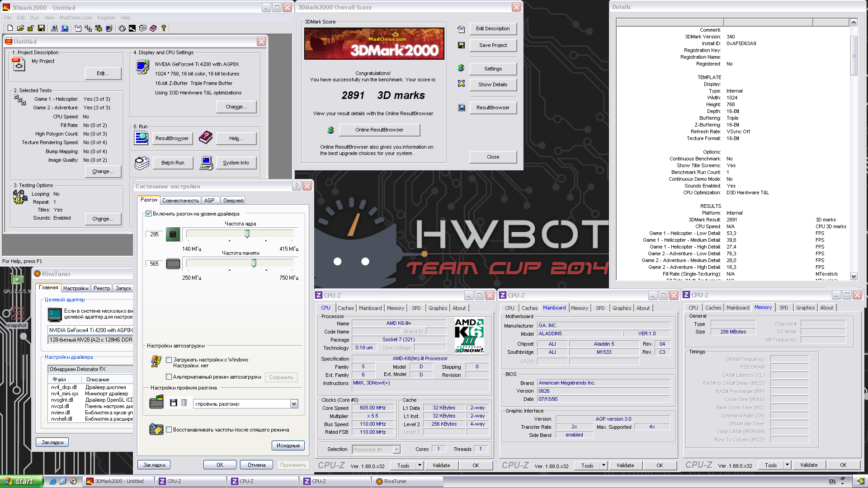This screenshot has width=868, height=488.
Task: Click Windows start button
Action: click(22, 481)
